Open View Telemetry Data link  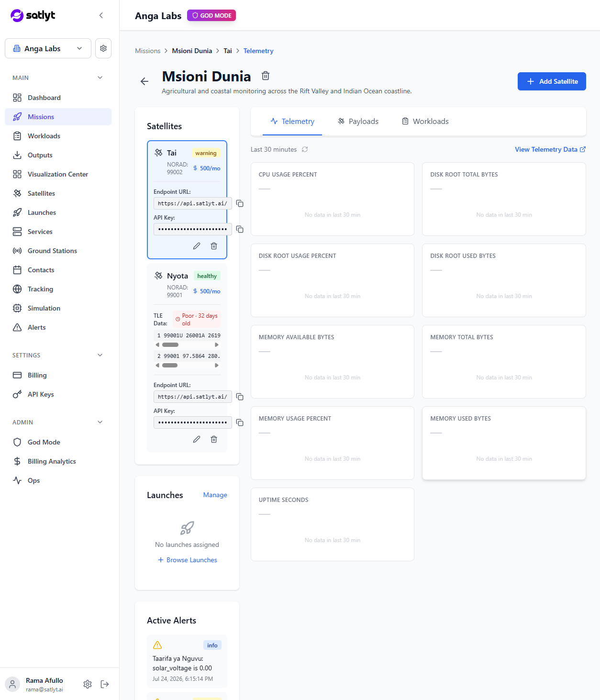pos(550,149)
